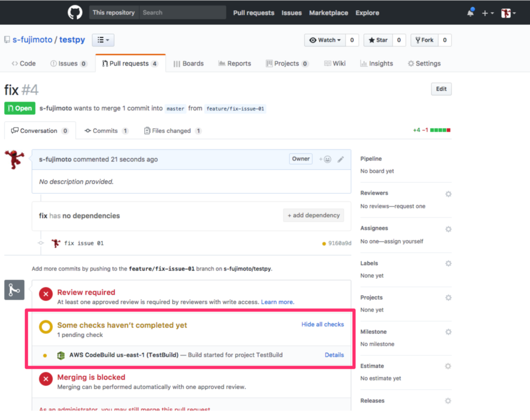Open the TestBuild Details link
This screenshot has width=530, height=420.
click(x=334, y=355)
